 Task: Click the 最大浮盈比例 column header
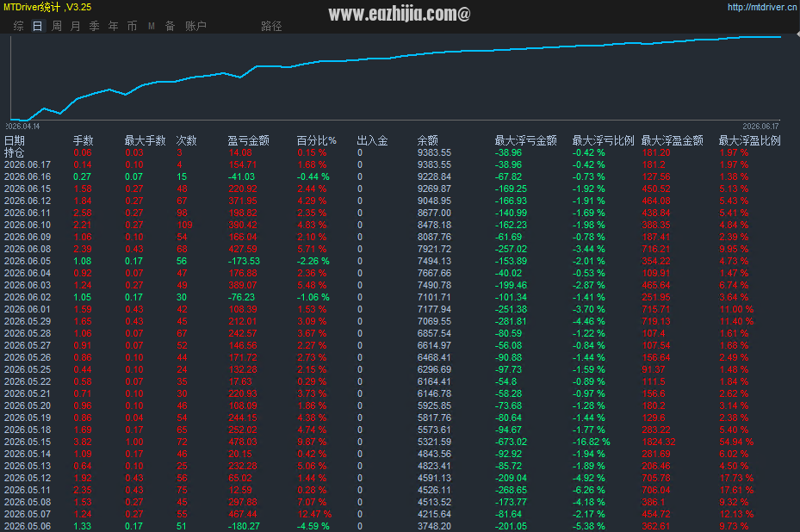point(749,140)
